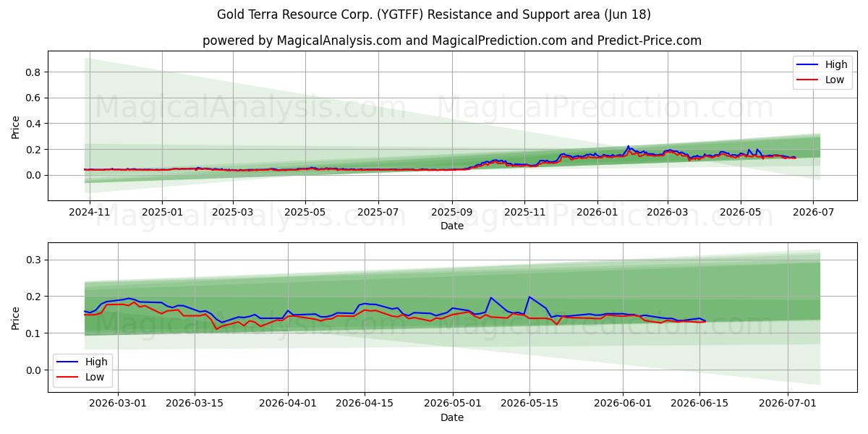Image resolution: width=868 pixels, height=434 pixels.
Task: Click the '0.4' price tick in top chart
Action: click(x=35, y=124)
